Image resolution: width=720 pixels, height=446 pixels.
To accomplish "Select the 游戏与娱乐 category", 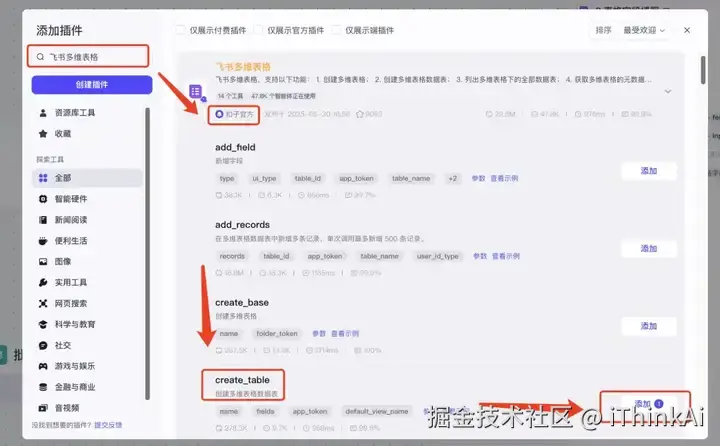I will [x=87, y=366].
